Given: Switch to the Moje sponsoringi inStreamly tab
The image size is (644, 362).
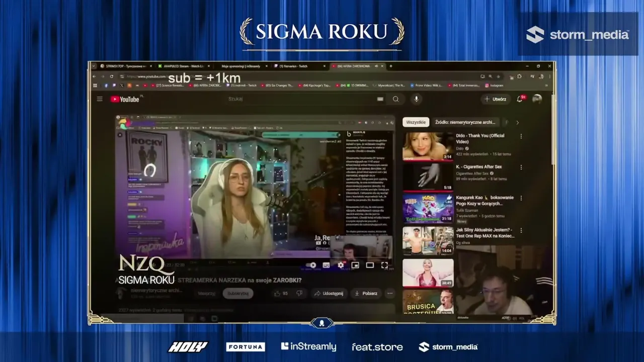Looking at the screenshot, I should pos(240,66).
